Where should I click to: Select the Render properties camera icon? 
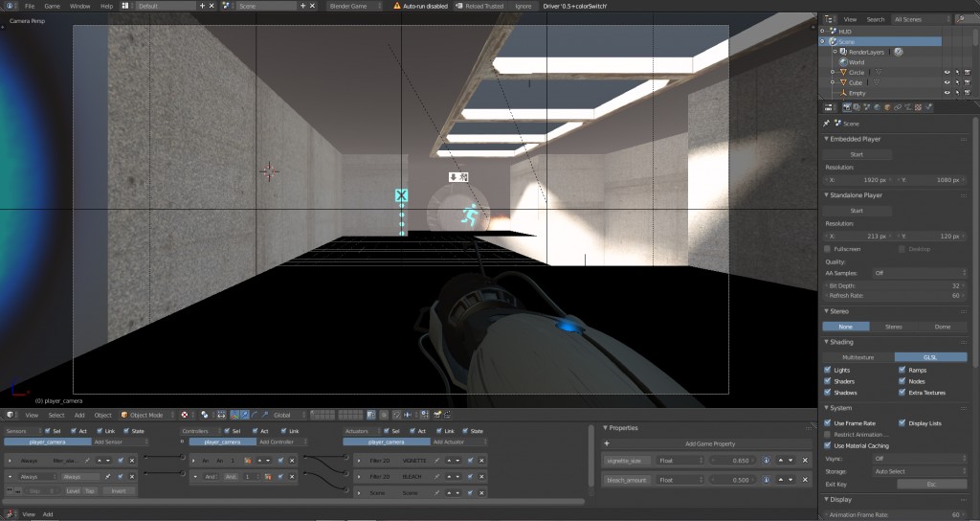click(846, 107)
